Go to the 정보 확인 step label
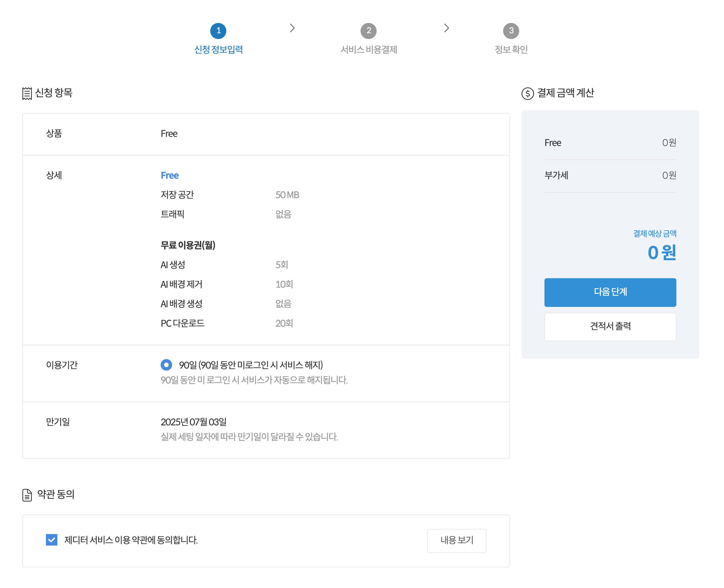Screen dimensions: 724x588 [511, 49]
